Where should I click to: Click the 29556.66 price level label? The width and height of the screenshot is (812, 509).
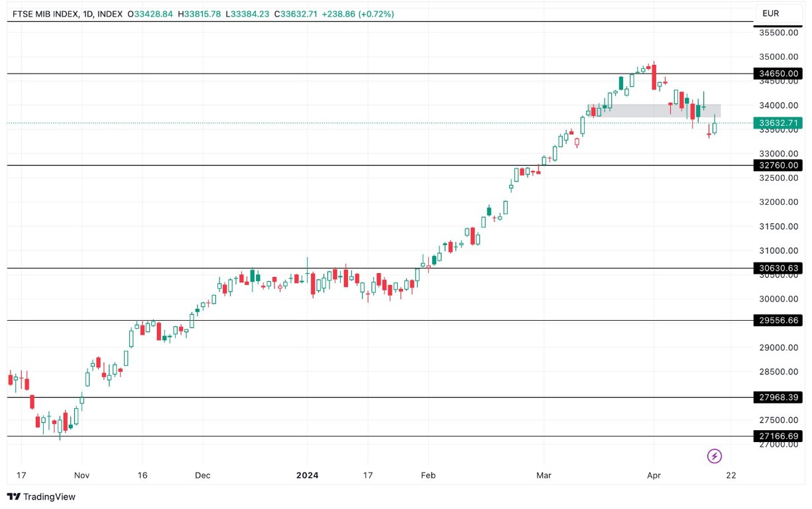[778, 320]
